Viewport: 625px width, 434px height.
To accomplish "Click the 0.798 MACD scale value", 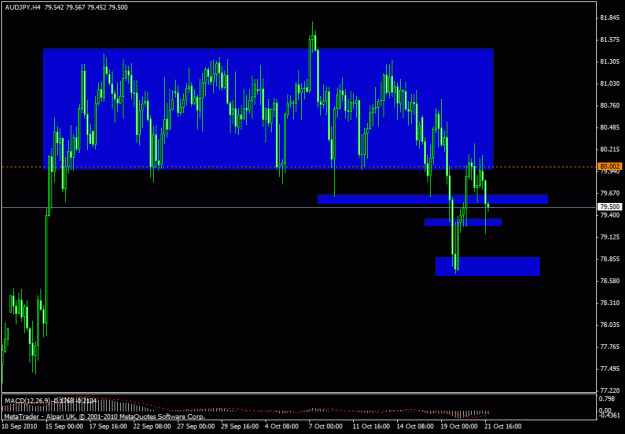I will click(607, 398).
